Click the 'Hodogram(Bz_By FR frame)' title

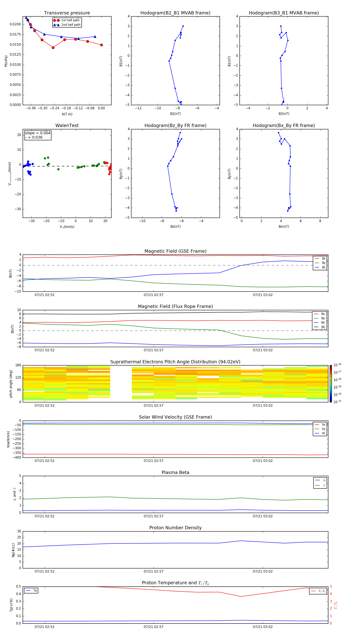click(x=175, y=125)
